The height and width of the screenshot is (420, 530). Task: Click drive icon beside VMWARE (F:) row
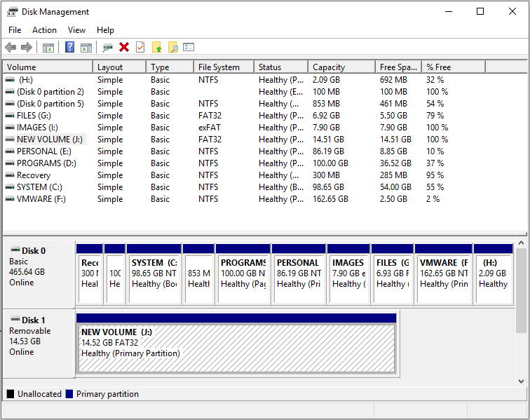10,199
